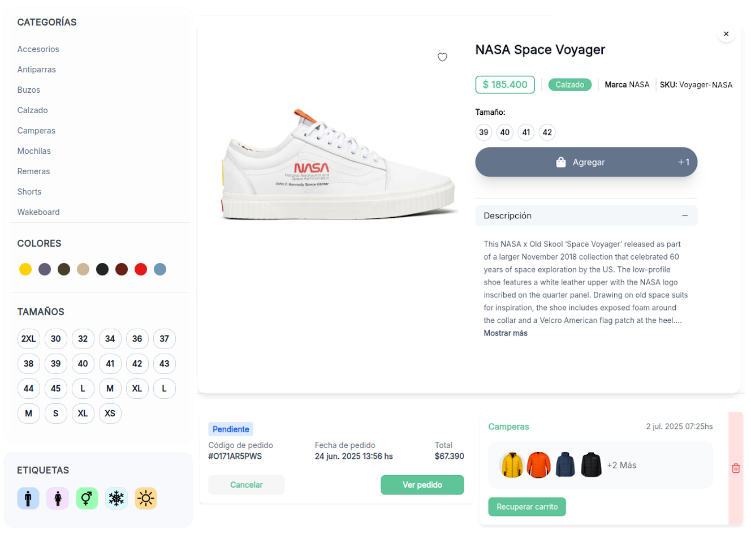
Task: Collapse the Descripción section
Action: coord(685,216)
